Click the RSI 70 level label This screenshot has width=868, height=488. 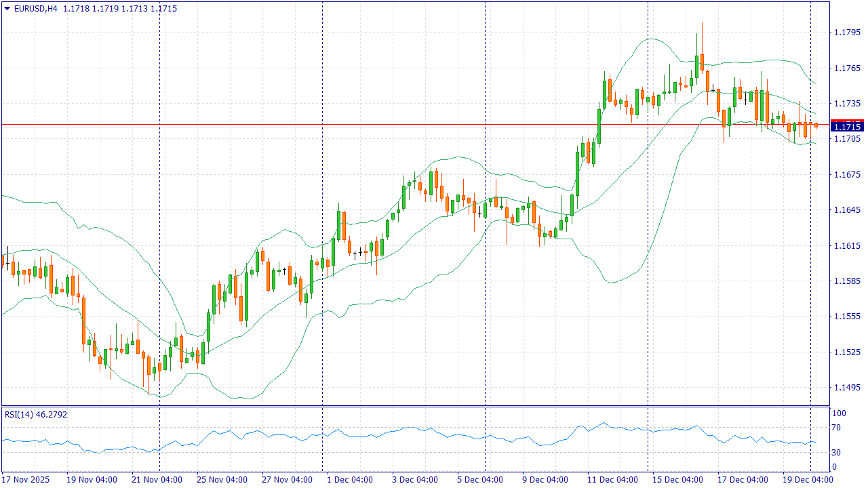coord(837,428)
